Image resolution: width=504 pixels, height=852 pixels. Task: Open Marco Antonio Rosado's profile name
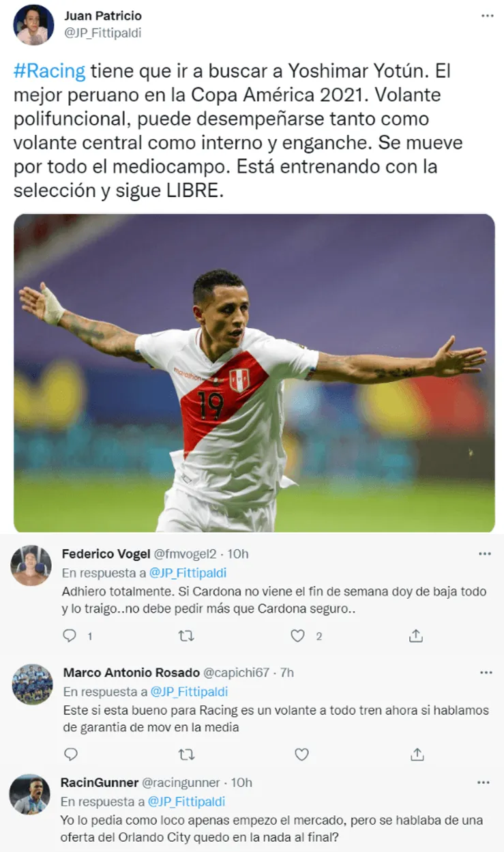tap(131, 673)
